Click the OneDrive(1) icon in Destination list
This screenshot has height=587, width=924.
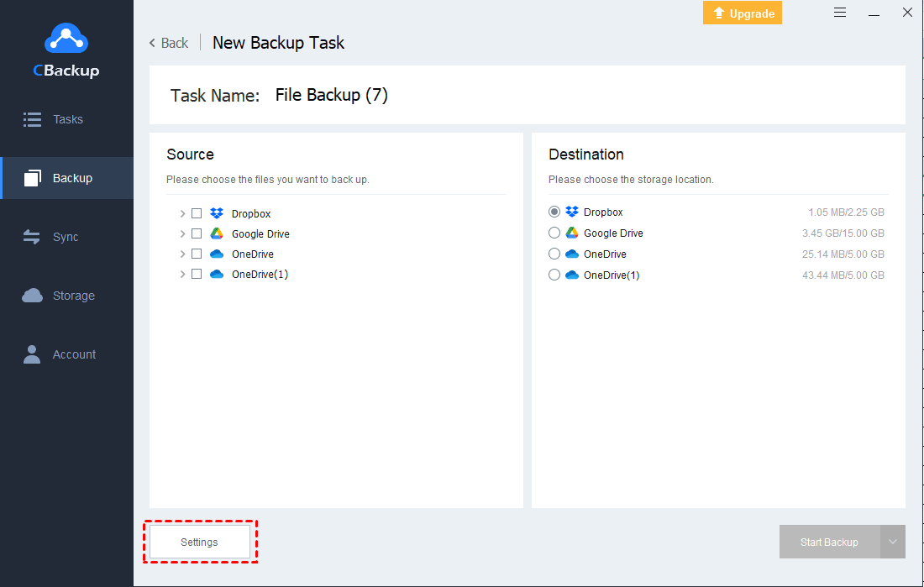572,275
